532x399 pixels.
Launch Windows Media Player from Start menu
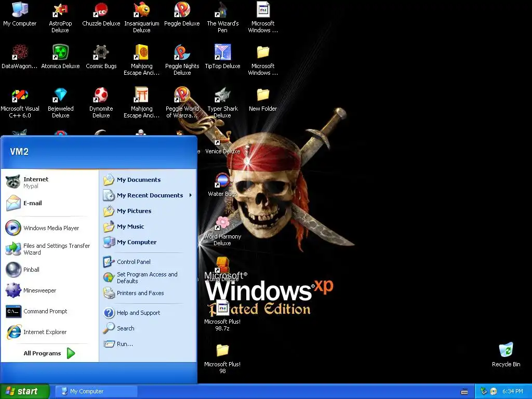point(49,228)
